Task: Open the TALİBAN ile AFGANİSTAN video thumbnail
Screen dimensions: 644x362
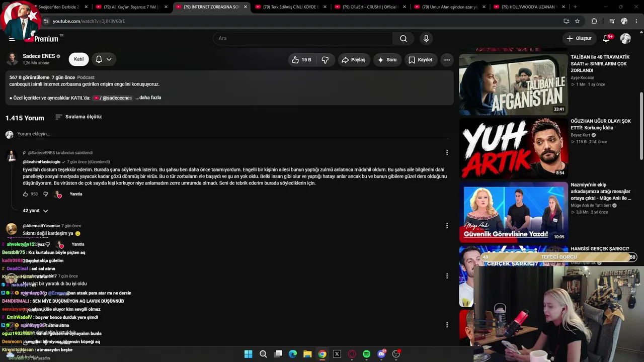Action: (x=513, y=84)
